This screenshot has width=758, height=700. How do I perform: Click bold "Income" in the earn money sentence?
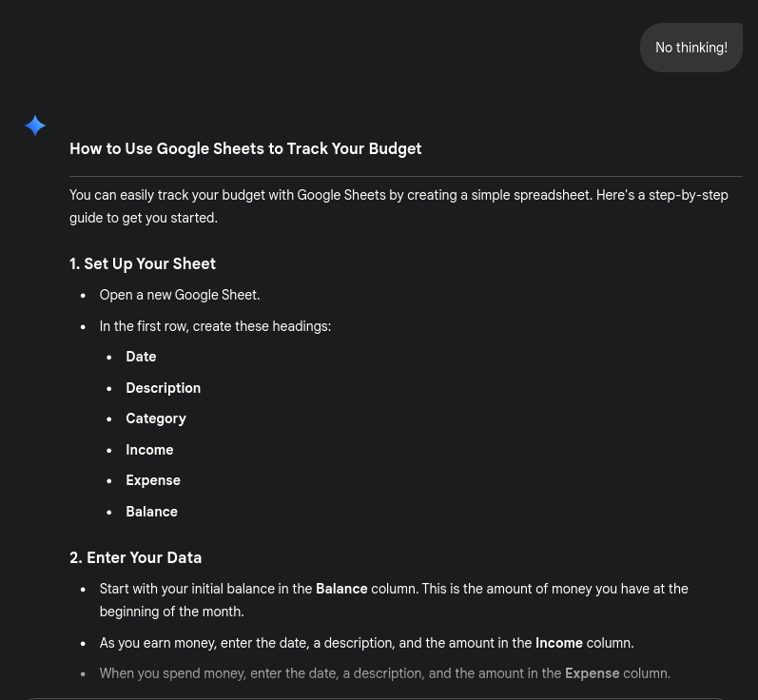(x=559, y=644)
